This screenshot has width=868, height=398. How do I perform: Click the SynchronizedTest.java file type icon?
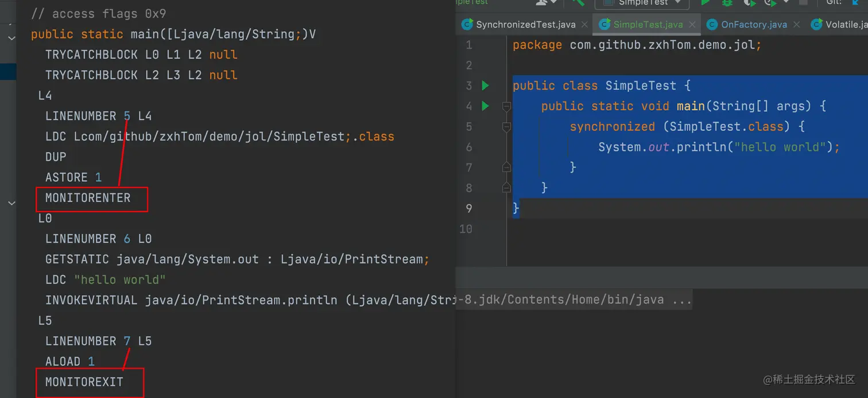tap(467, 25)
